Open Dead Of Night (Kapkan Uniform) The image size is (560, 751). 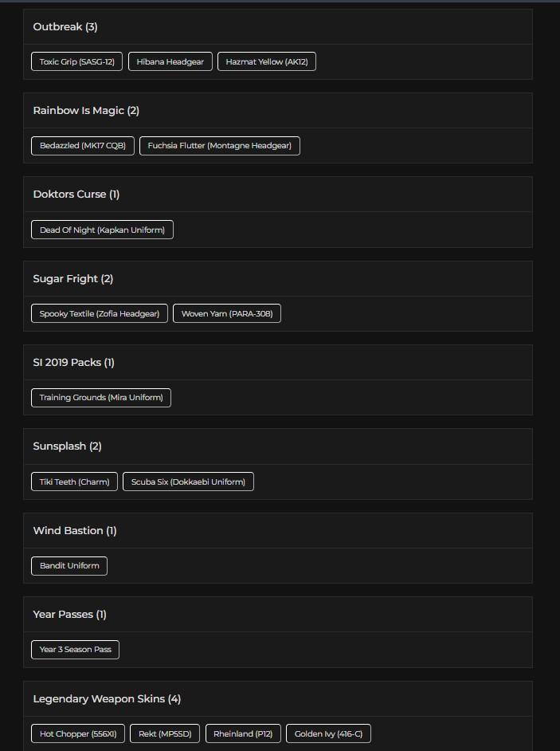point(102,230)
